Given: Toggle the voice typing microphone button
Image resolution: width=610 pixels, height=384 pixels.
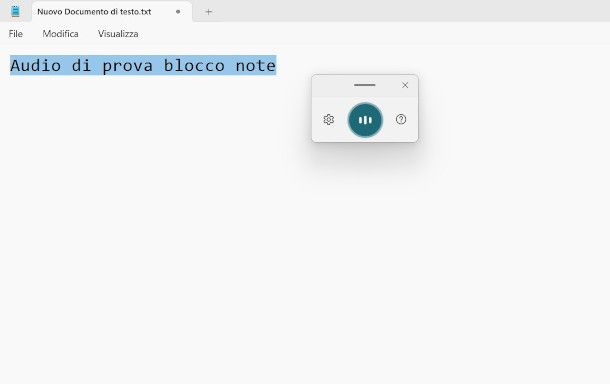Looking at the screenshot, I should pos(365,120).
